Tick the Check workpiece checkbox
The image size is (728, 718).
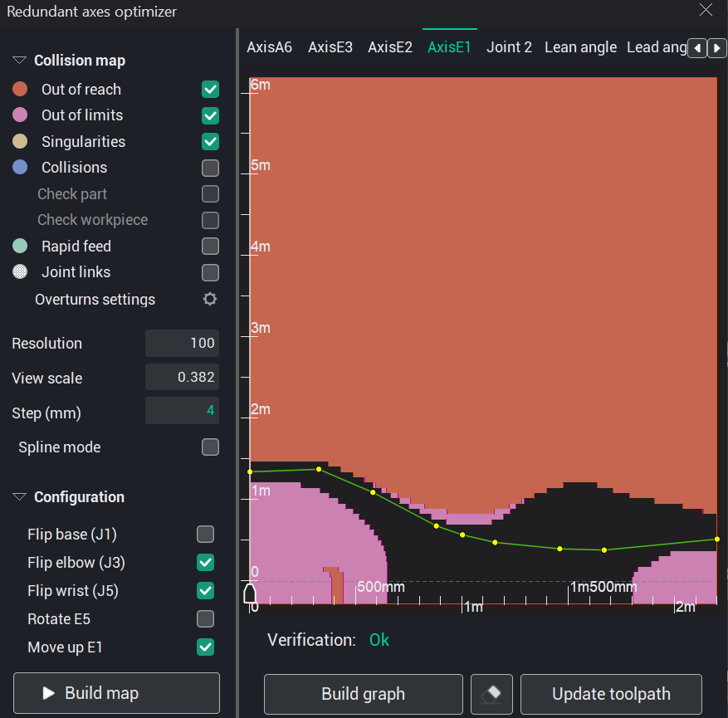pos(210,221)
